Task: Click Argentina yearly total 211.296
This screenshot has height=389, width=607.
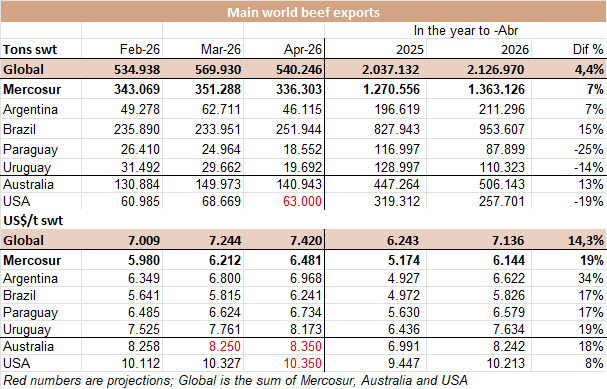Action: pos(502,109)
